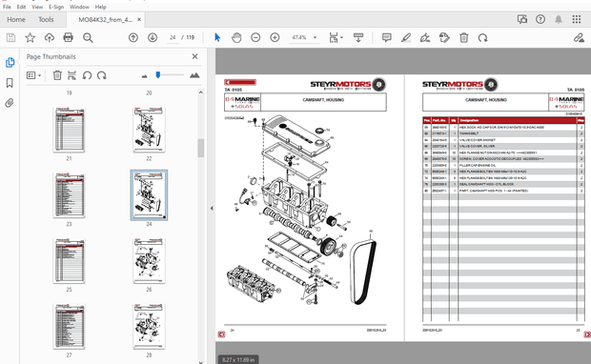This screenshot has width=591, height=364.
Task: Select page 24 thumbnail
Action: pos(149,195)
